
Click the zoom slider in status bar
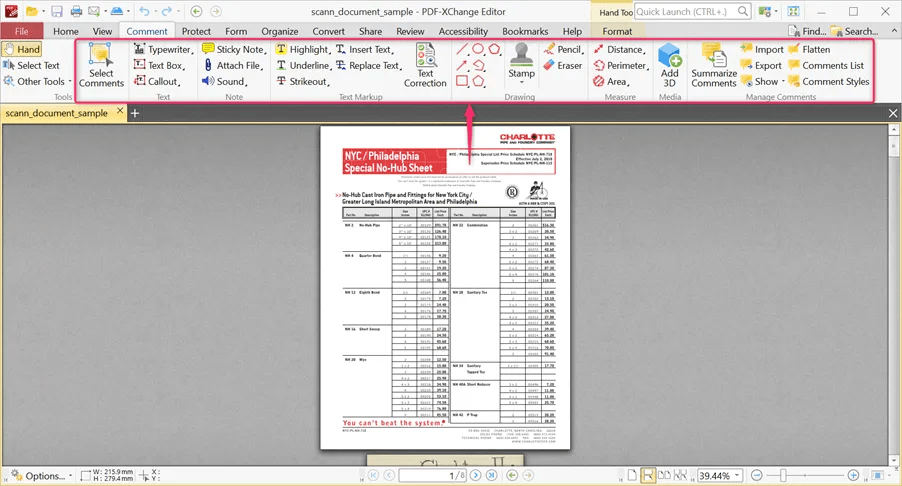pos(805,475)
